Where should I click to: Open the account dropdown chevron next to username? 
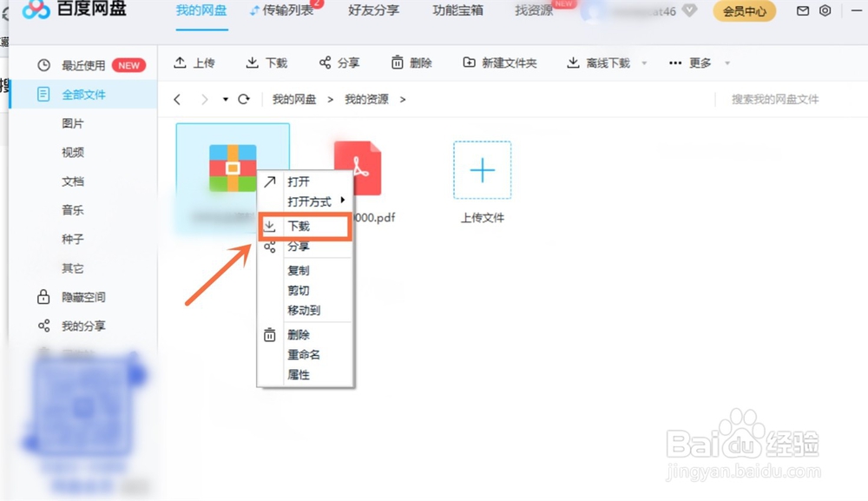point(688,11)
